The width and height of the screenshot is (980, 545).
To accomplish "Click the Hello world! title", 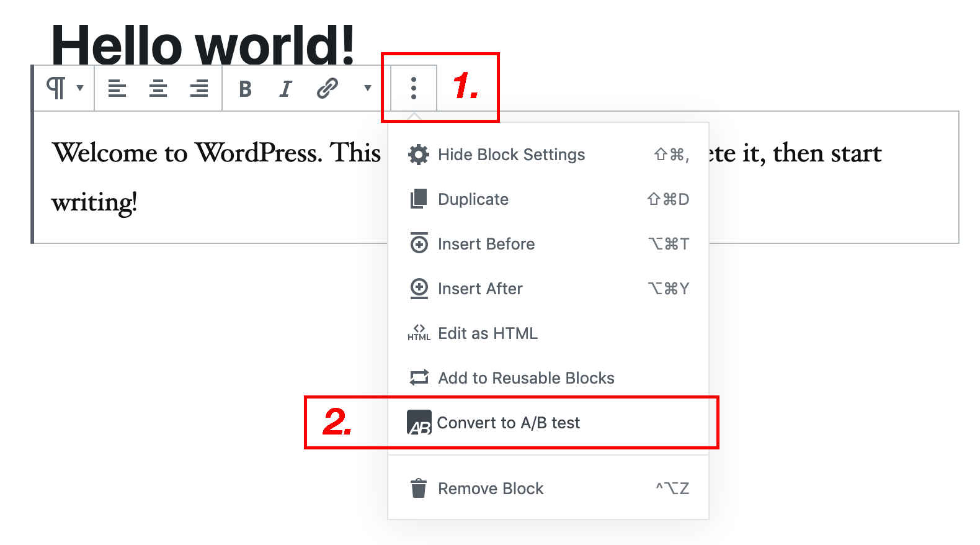I will (x=203, y=45).
